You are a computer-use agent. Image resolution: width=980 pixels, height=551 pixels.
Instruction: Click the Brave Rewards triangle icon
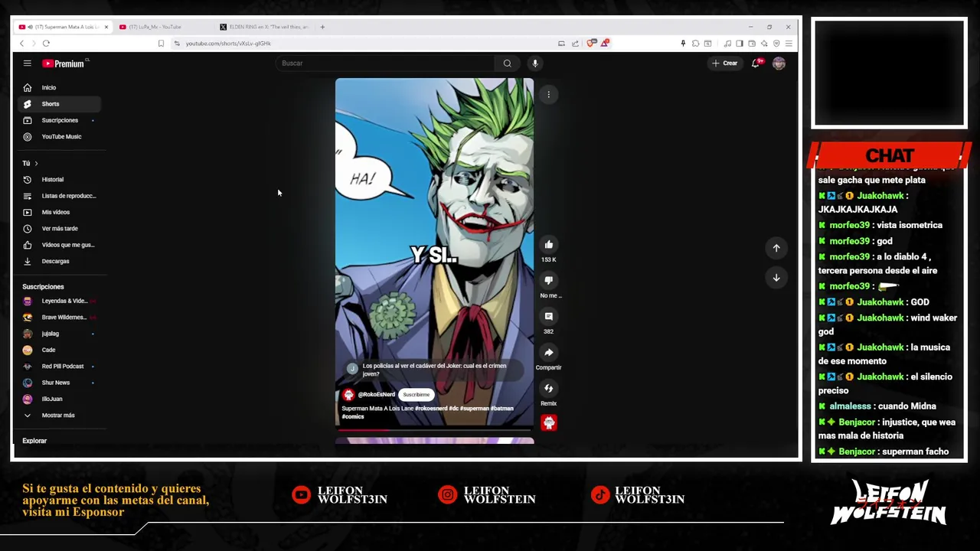point(604,44)
